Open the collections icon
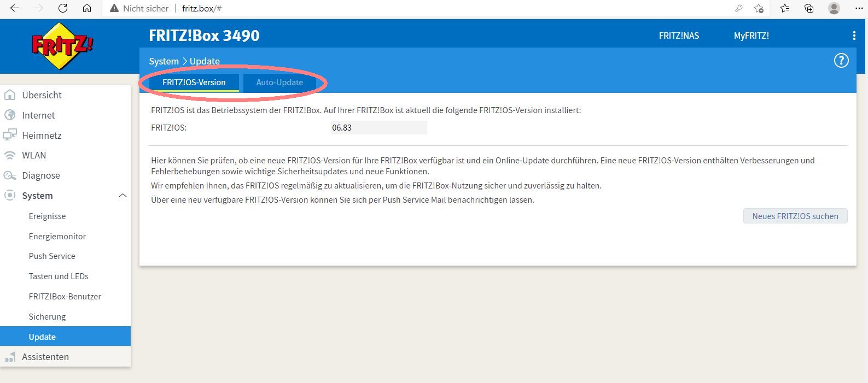 809,8
